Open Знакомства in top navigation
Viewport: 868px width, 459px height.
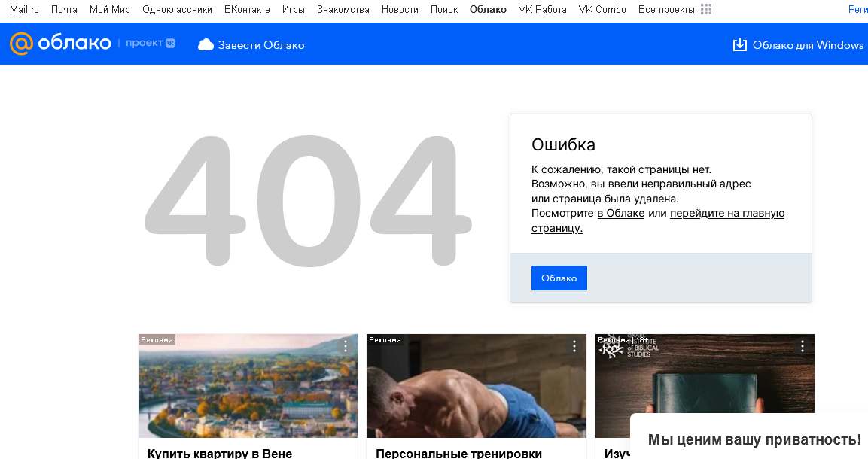[343, 9]
